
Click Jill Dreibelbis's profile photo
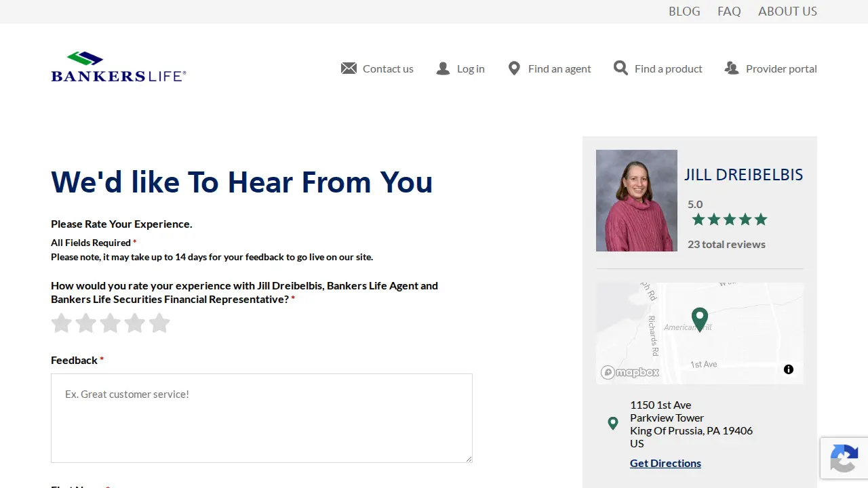(x=637, y=201)
